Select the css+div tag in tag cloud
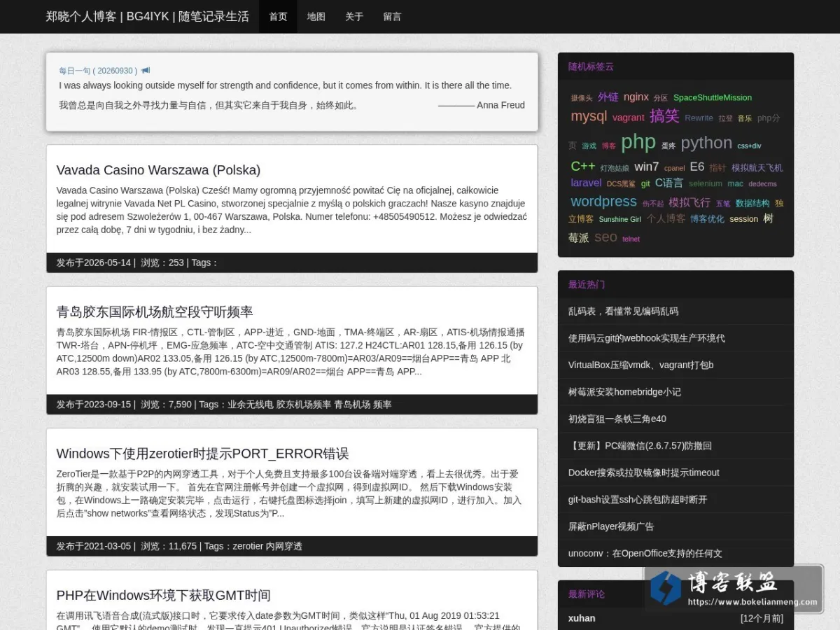The height and width of the screenshot is (630, 840). tap(749, 146)
